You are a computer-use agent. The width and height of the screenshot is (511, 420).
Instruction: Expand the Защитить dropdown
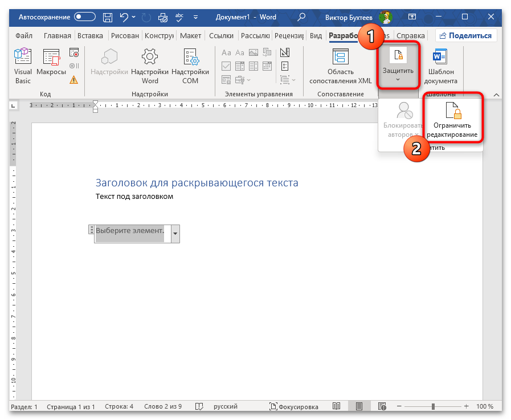click(x=398, y=66)
